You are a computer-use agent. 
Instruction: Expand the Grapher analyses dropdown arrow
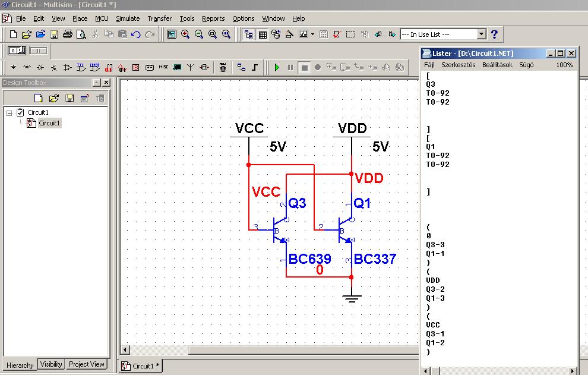point(313,34)
